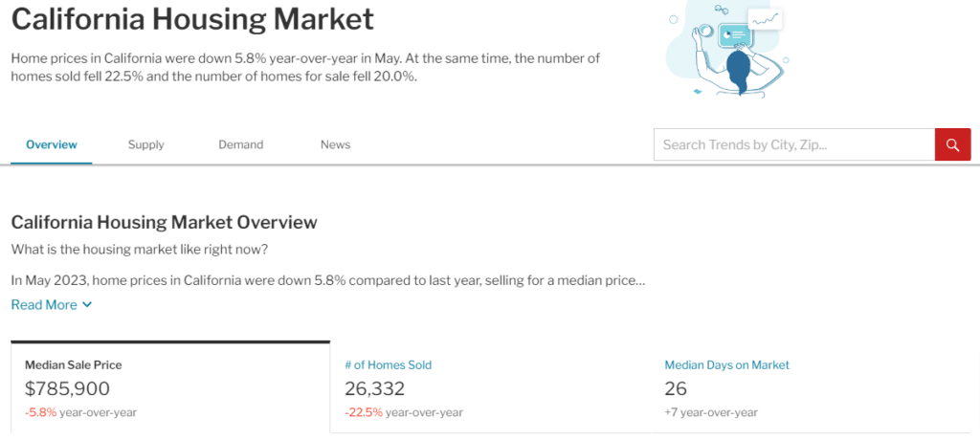Open the Overview tab
Image resolution: width=980 pixels, height=440 pixels.
click(x=52, y=145)
